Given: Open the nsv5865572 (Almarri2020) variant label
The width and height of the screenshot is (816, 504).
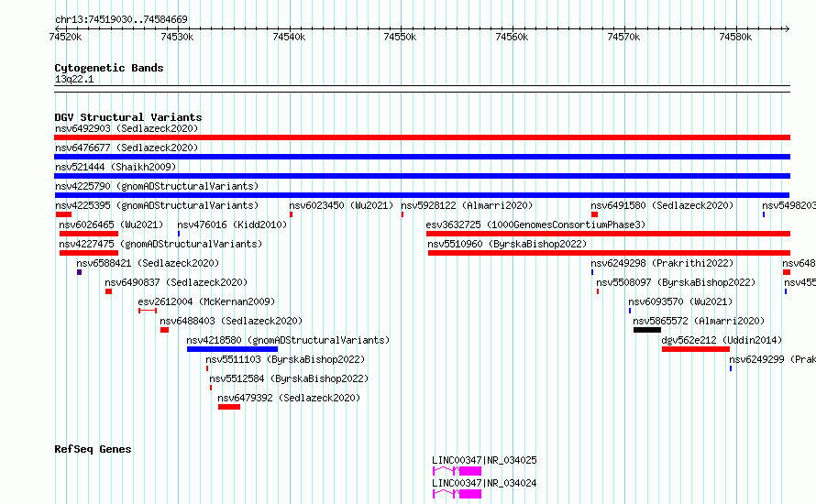Looking at the screenshot, I should click(699, 321).
